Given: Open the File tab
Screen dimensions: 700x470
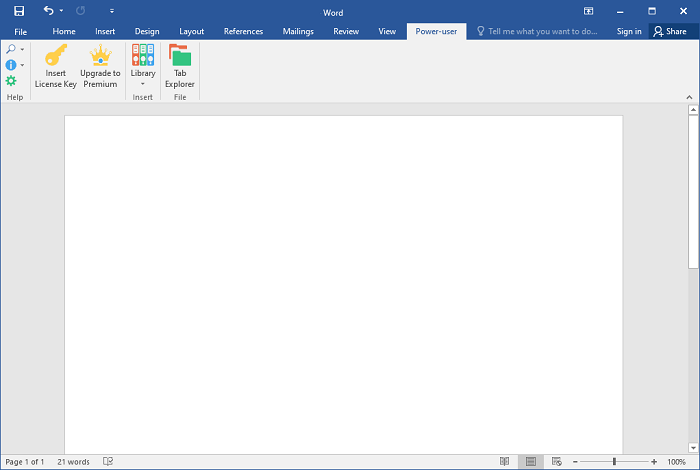Looking at the screenshot, I should 21,32.
